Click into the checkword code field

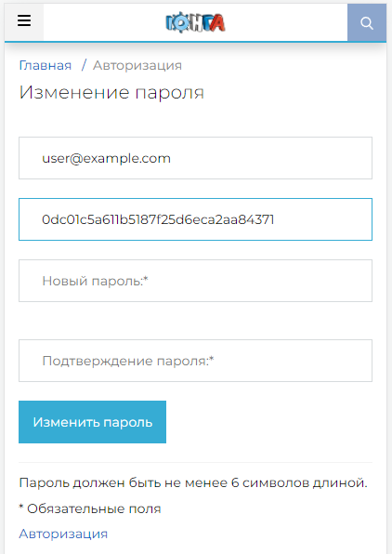coord(195,219)
